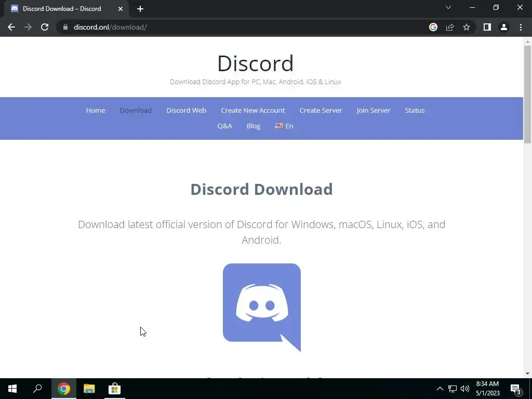Screen dimensions: 532x399
Task: Reload the Discord download page
Action: pos(45,27)
